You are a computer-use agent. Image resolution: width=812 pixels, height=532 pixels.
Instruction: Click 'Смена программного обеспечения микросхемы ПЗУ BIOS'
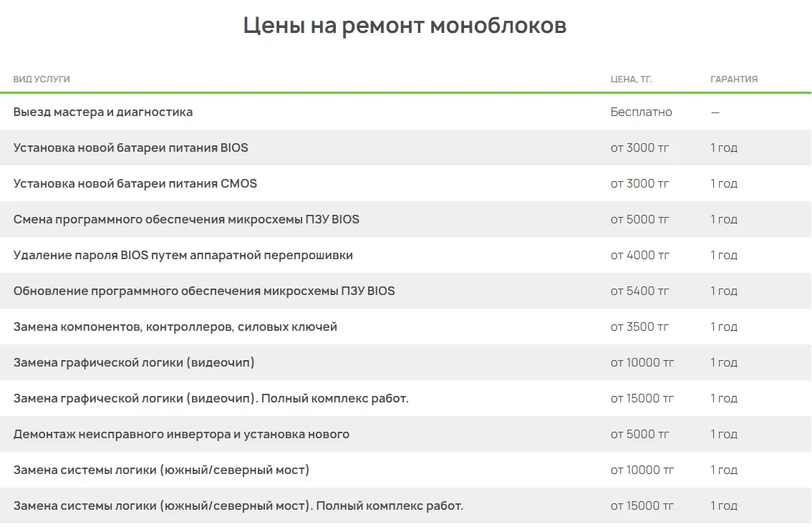tap(186, 220)
